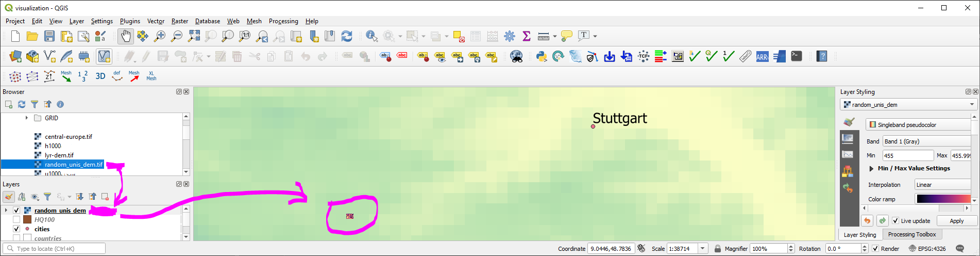
Task: Toggle visibility of cities layer
Action: 16,229
